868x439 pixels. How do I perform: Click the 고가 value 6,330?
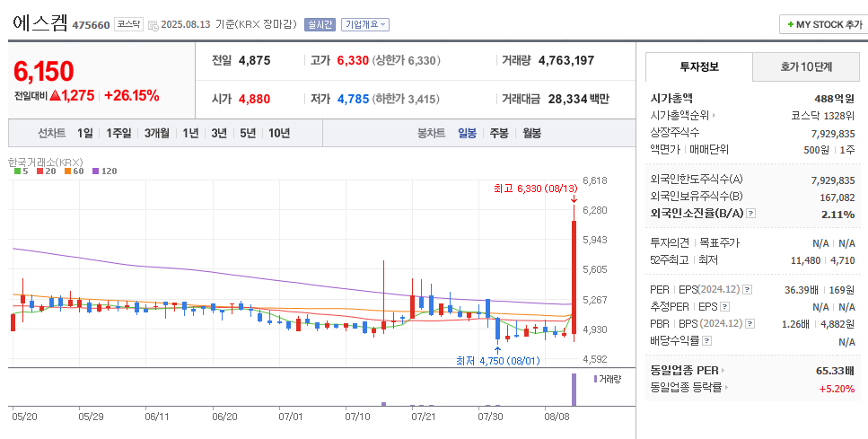[353, 60]
